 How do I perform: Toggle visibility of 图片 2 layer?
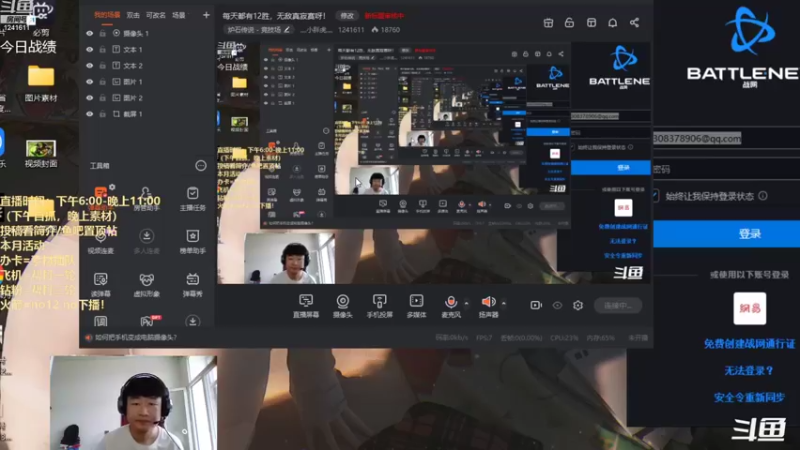coord(90,98)
